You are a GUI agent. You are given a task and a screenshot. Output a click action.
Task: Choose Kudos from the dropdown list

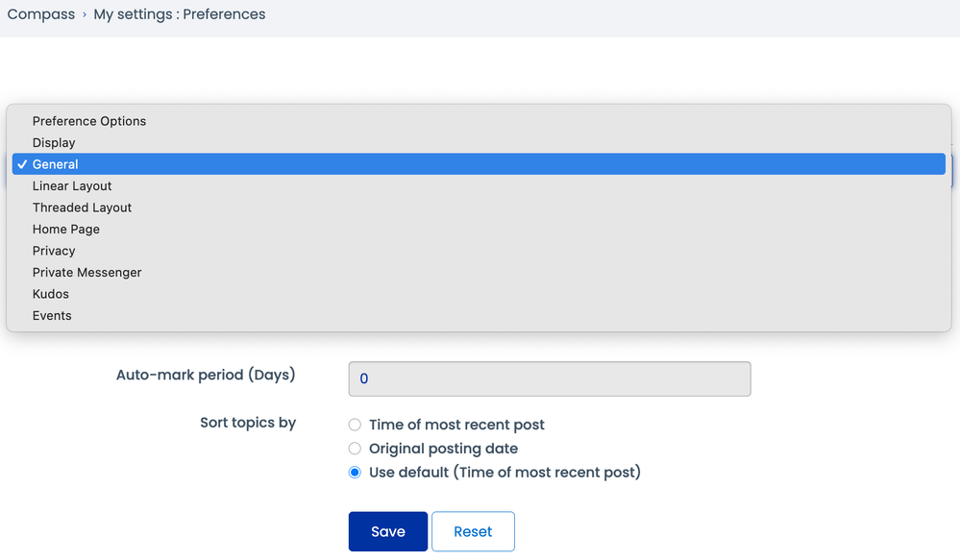(51, 294)
